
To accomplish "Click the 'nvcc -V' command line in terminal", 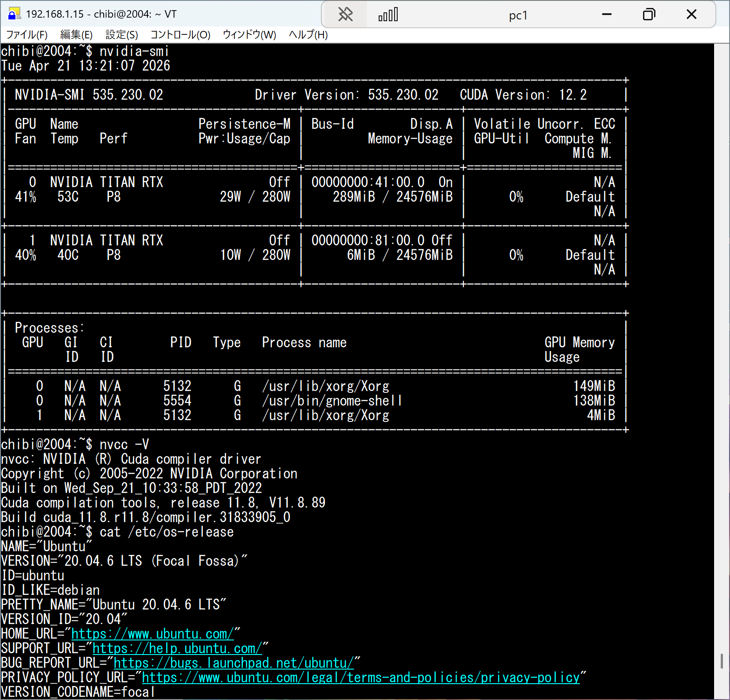I will point(124,444).
